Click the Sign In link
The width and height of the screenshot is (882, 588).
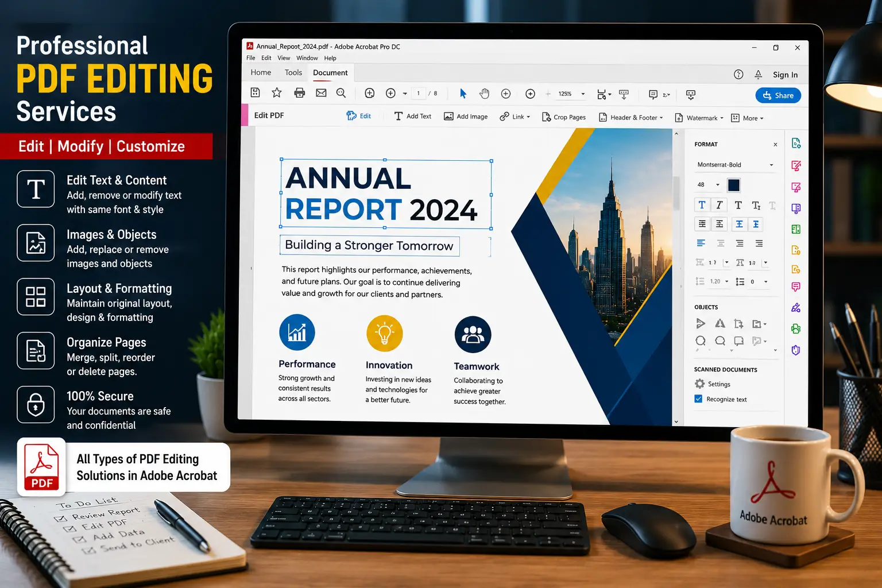[785, 75]
